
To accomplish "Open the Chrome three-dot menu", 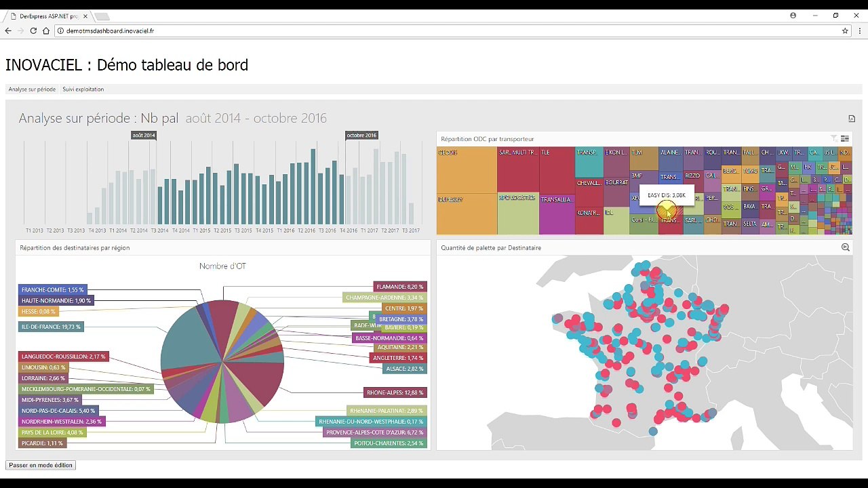I will coord(859,30).
